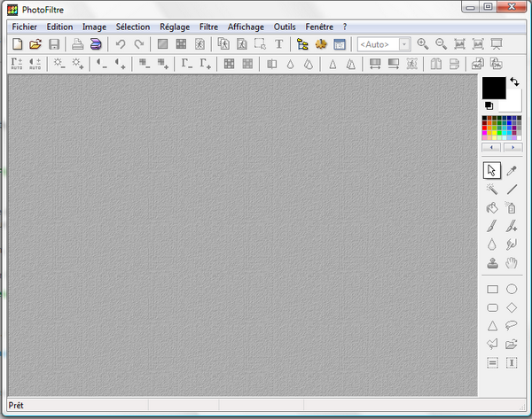Choose the Rectangle selection shape

(x=492, y=289)
